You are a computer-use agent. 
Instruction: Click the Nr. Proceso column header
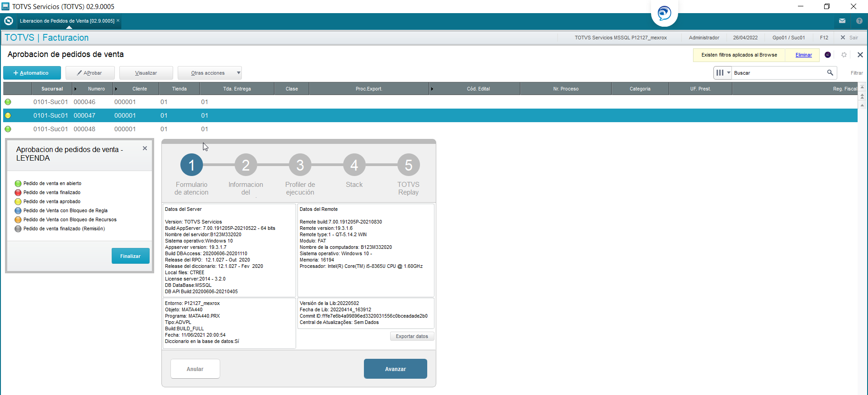(x=566, y=89)
